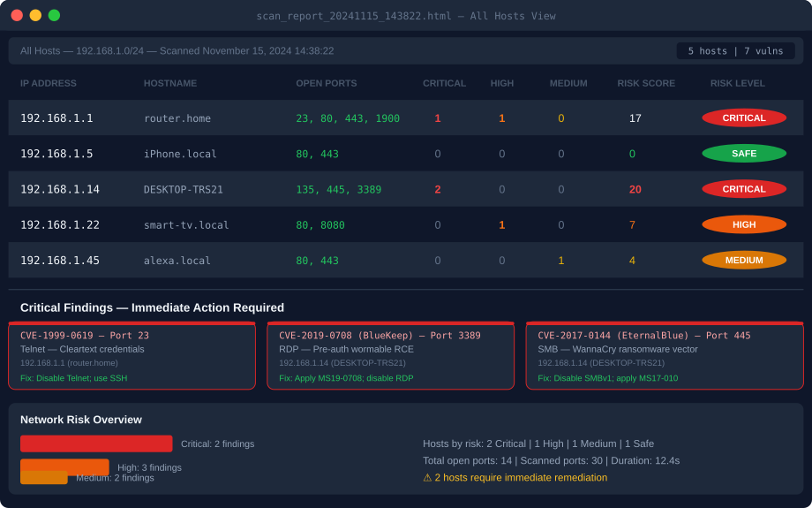Click 'Fix: Apply MS19-0708; disable RDP' text
Image resolution: width=812 pixels, height=508 pixels.
coord(346,378)
